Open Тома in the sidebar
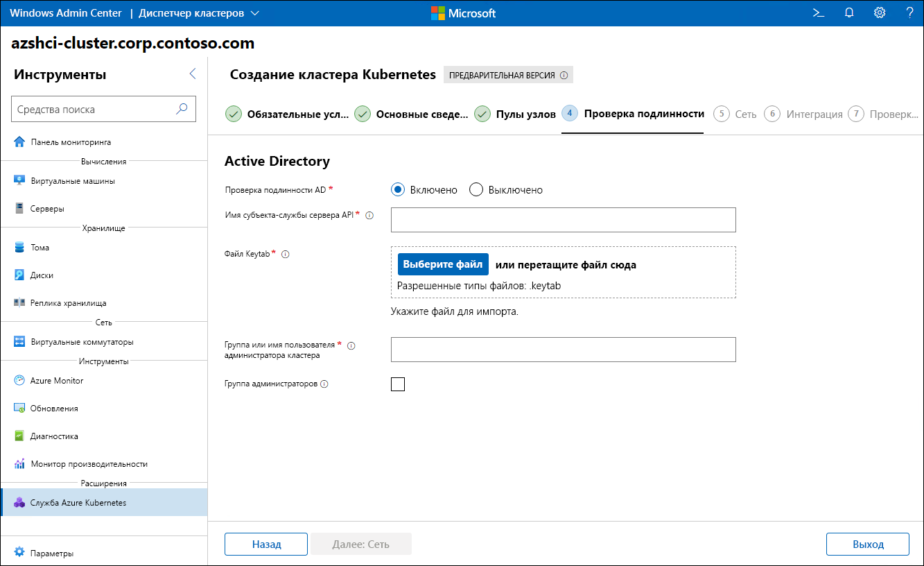Screen dimensions: 924x566 click(x=104, y=248)
